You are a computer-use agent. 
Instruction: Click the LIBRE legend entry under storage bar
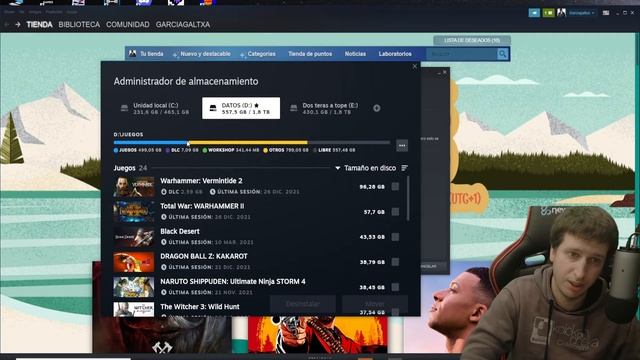[334, 150]
